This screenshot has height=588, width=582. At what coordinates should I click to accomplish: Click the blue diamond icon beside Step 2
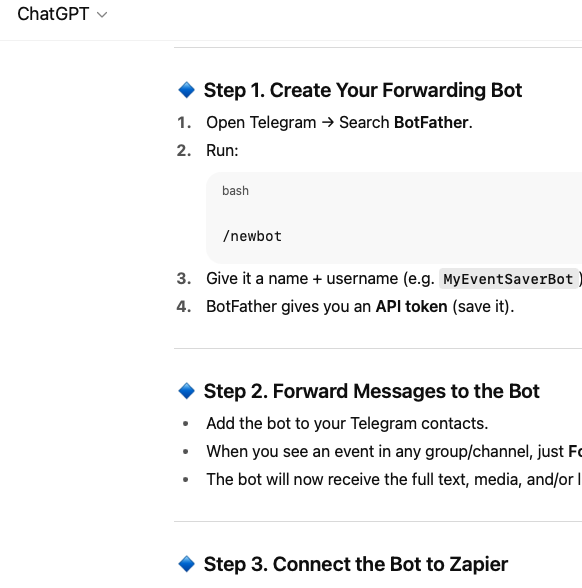click(x=186, y=391)
